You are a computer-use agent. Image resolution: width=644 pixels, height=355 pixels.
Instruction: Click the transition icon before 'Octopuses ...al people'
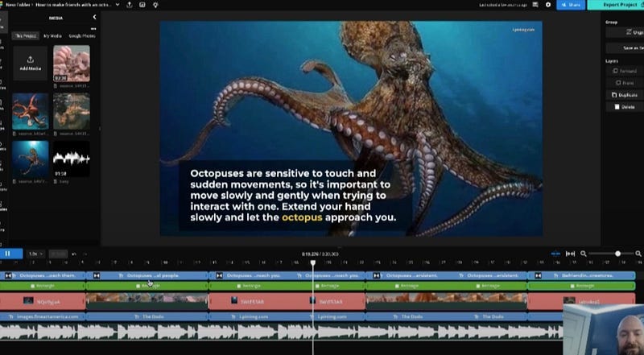pos(97,275)
